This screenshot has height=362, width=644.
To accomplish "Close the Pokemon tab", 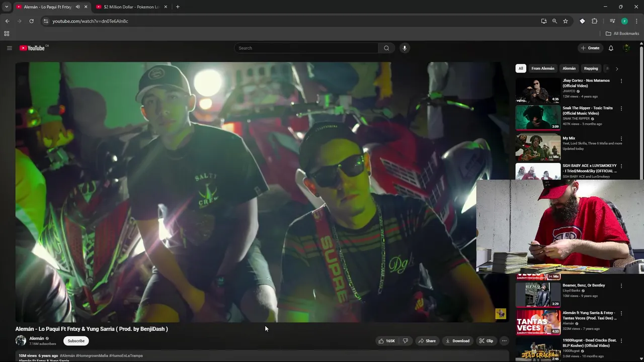I will point(166,7).
